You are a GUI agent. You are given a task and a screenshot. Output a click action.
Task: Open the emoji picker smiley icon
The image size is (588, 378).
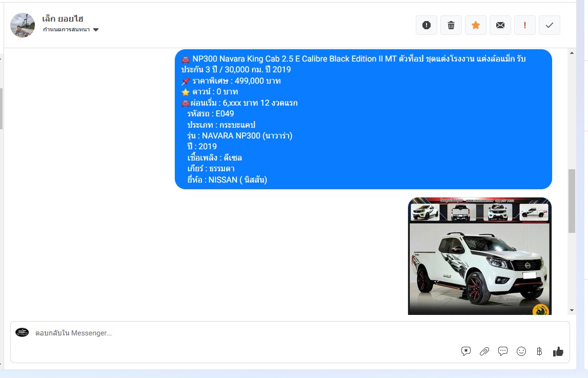click(521, 351)
